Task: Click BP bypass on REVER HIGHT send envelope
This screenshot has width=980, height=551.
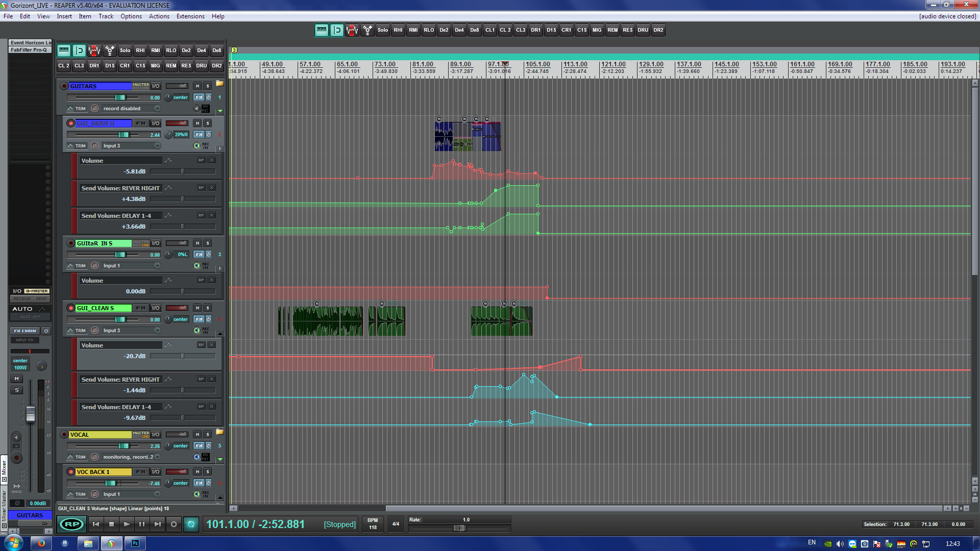Action: coord(201,188)
